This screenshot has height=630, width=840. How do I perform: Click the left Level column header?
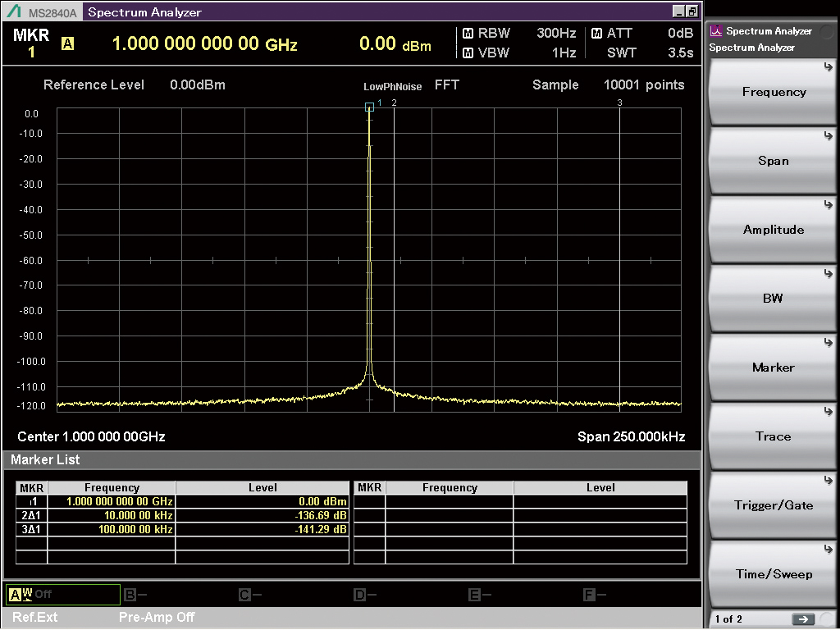[262, 487]
